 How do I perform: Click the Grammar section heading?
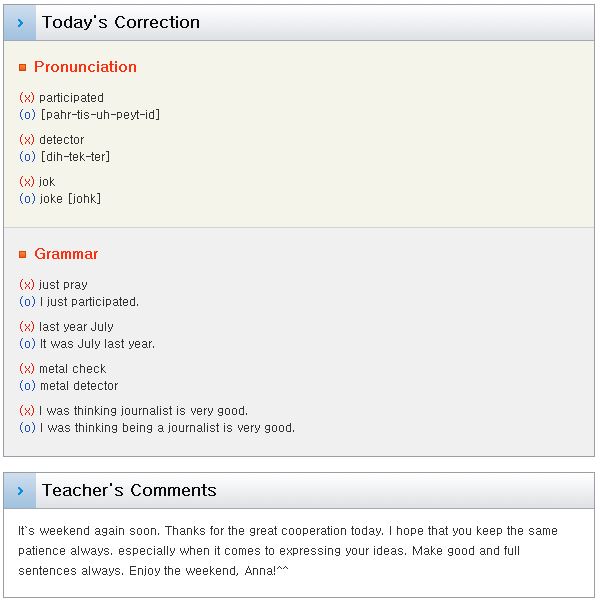(66, 254)
